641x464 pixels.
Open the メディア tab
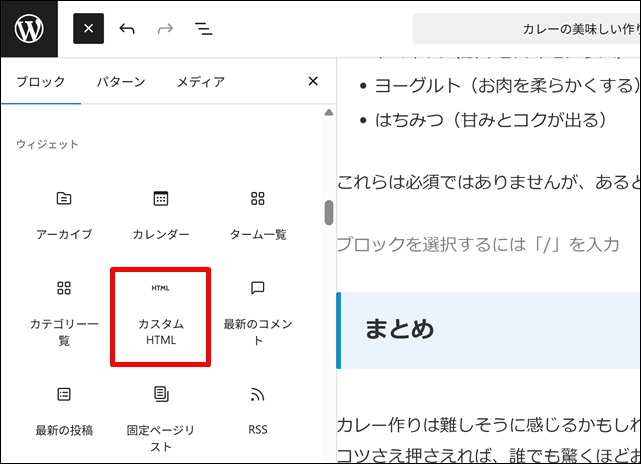[200, 82]
